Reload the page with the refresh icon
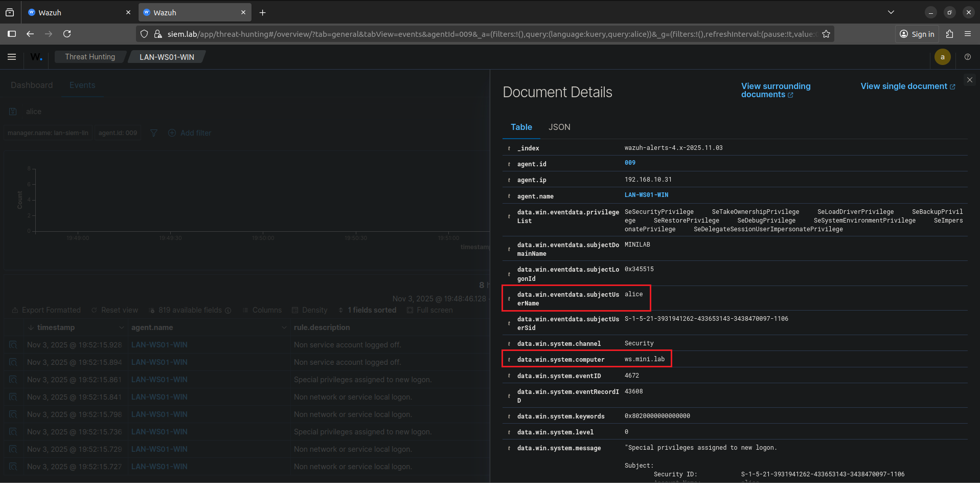Screen dimensions: 980x483 click(x=67, y=34)
